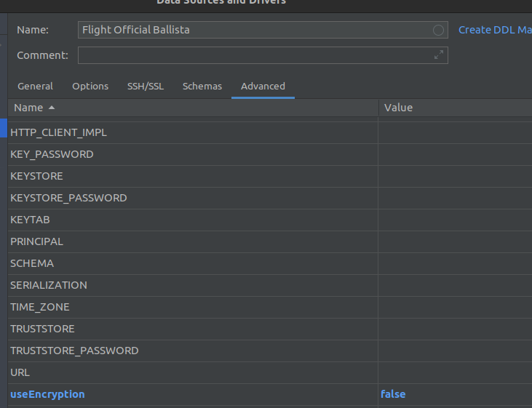Image resolution: width=532 pixels, height=408 pixels.
Task: Click the color circle icon in Name field
Action: point(438,31)
